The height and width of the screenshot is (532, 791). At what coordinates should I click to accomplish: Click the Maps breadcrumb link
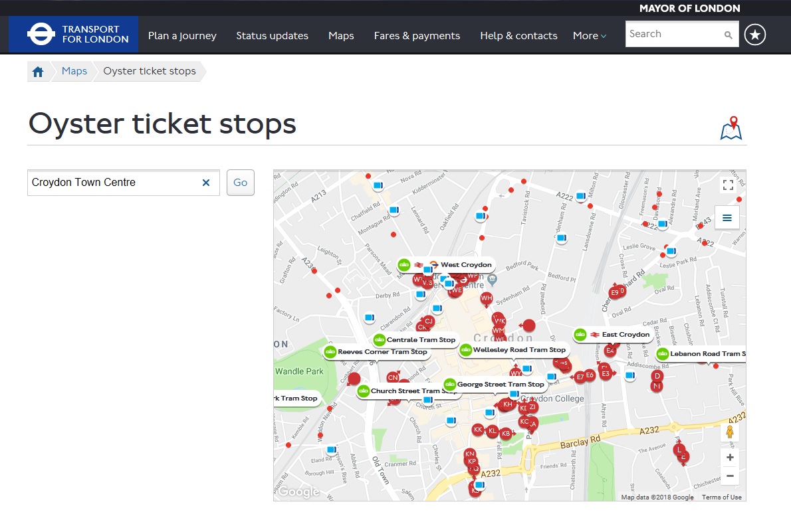pyautogui.click(x=74, y=71)
